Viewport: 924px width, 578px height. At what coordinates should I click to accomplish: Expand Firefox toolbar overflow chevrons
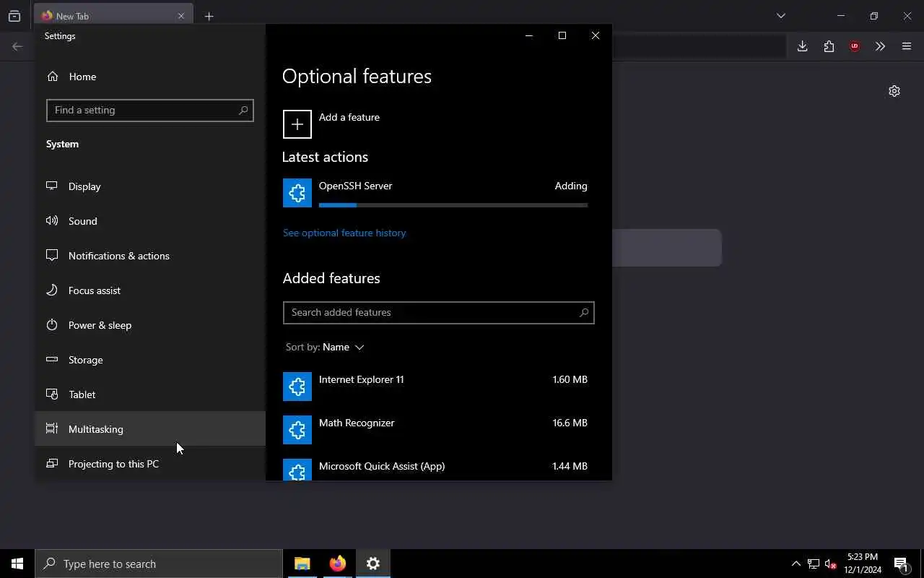880,46
